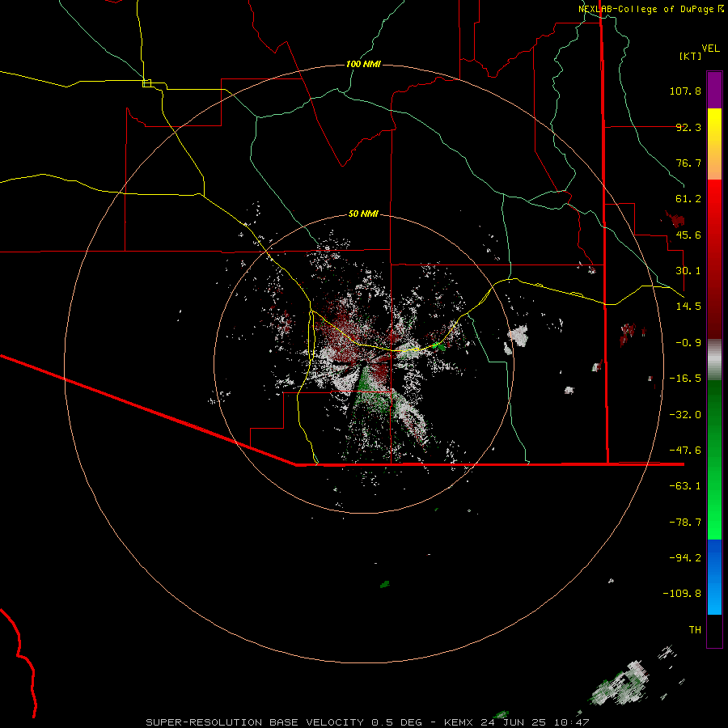Click the 76.7 velocity scale value
Screen dimensions: 728x728
click(x=688, y=163)
